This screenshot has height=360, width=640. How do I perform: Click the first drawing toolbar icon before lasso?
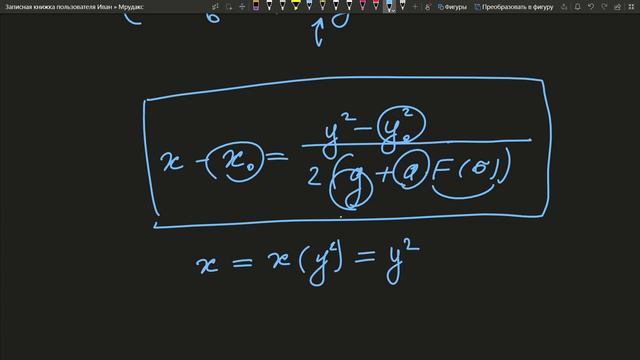215,7
